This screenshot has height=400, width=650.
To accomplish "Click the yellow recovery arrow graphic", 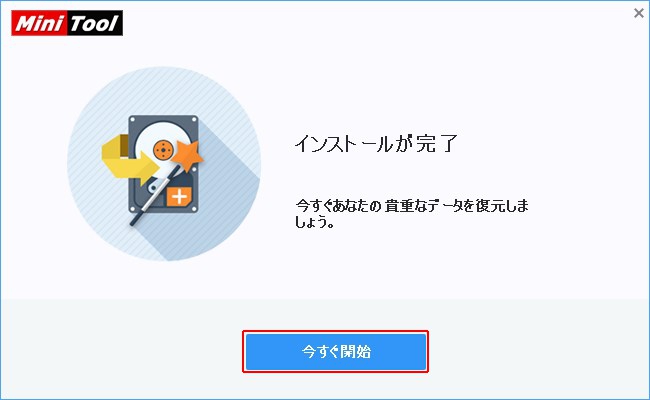I will click(x=130, y=160).
